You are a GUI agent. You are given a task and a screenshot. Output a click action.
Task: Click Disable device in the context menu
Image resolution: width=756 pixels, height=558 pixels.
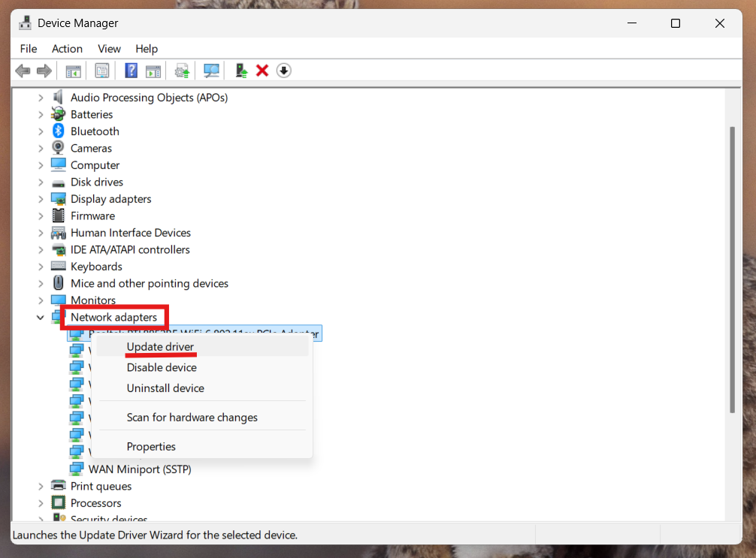[x=161, y=367]
